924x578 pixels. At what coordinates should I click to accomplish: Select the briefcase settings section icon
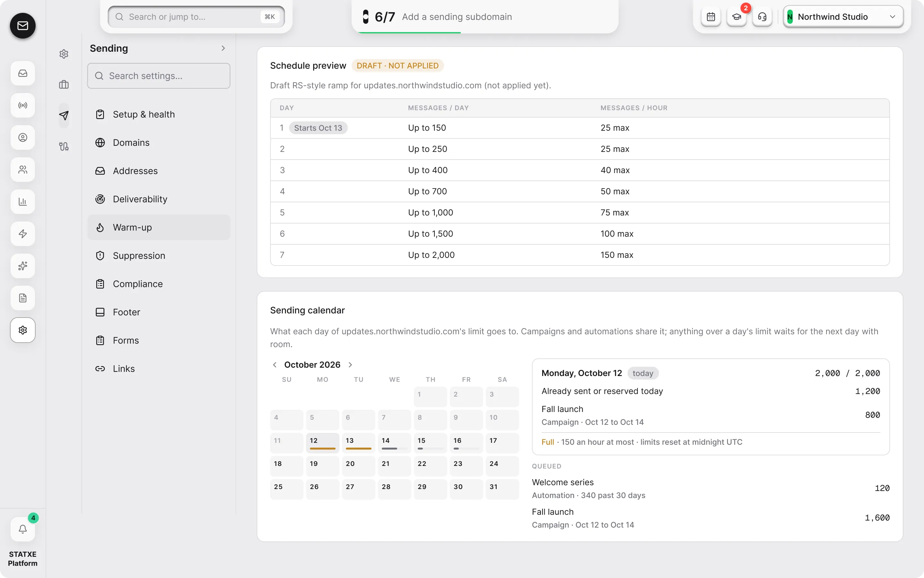click(x=64, y=84)
